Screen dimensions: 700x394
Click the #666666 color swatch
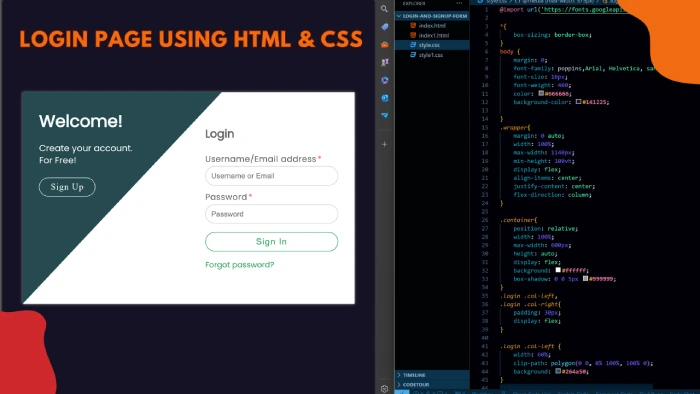pos(541,93)
